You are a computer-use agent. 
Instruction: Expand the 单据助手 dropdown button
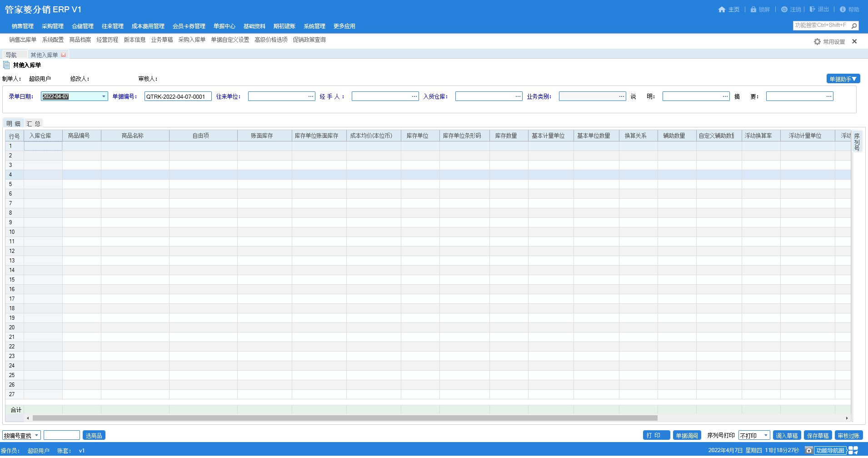843,79
